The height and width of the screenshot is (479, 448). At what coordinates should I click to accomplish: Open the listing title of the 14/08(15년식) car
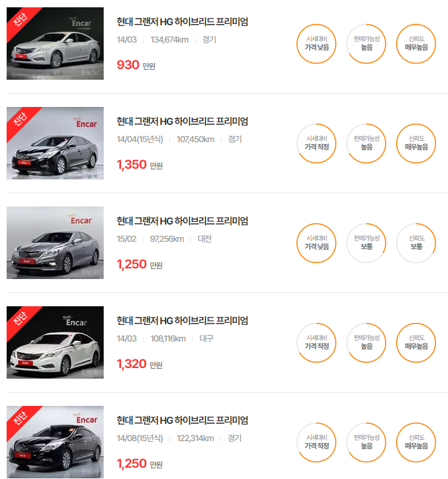pos(182,420)
